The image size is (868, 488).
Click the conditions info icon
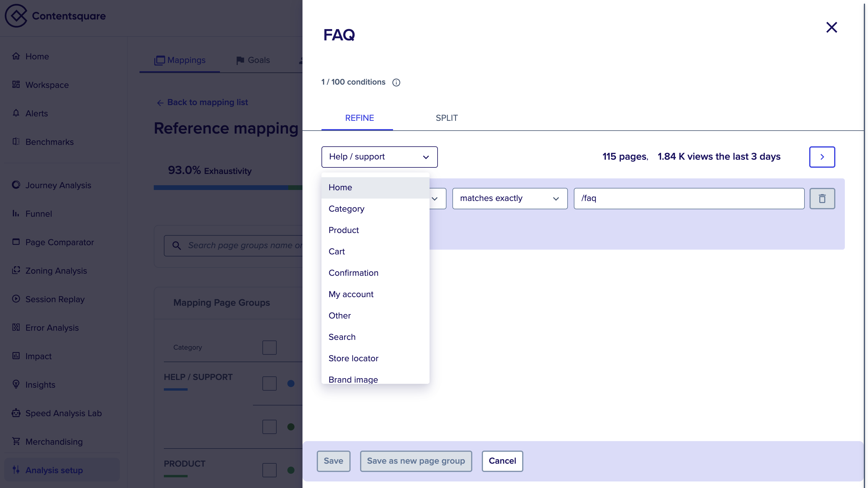coord(396,83)
